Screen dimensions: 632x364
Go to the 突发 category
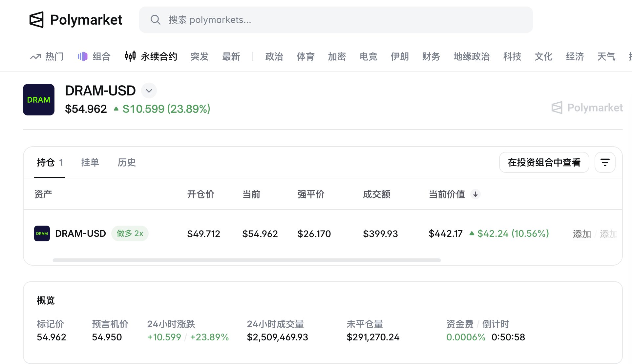pyautogui.click(x=200, y=57)
